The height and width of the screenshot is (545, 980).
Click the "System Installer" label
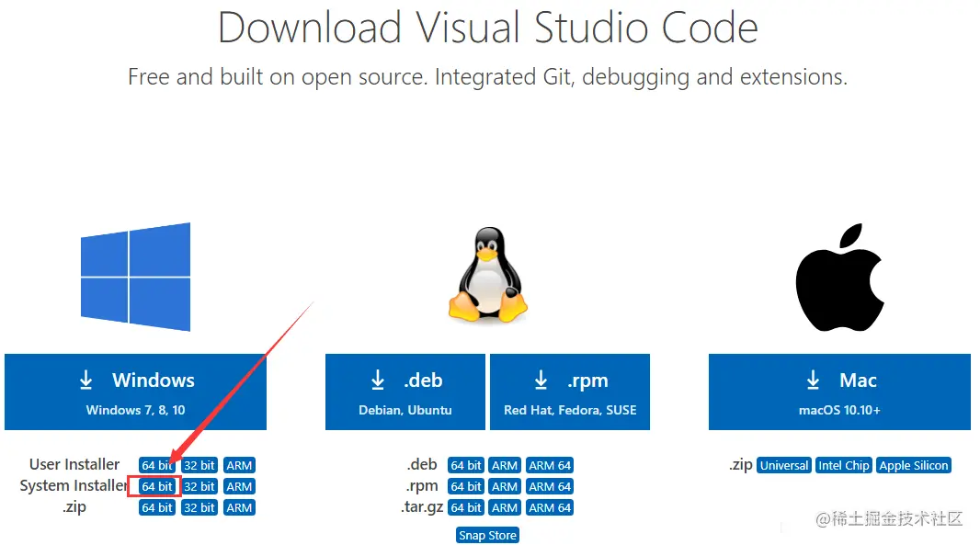(x=74, y=485)
